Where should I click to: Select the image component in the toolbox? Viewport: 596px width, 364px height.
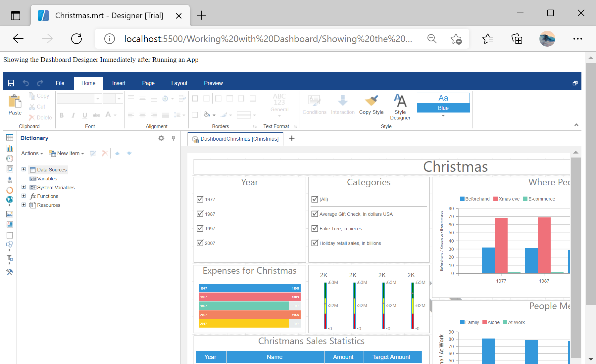(x=10, y=214)
